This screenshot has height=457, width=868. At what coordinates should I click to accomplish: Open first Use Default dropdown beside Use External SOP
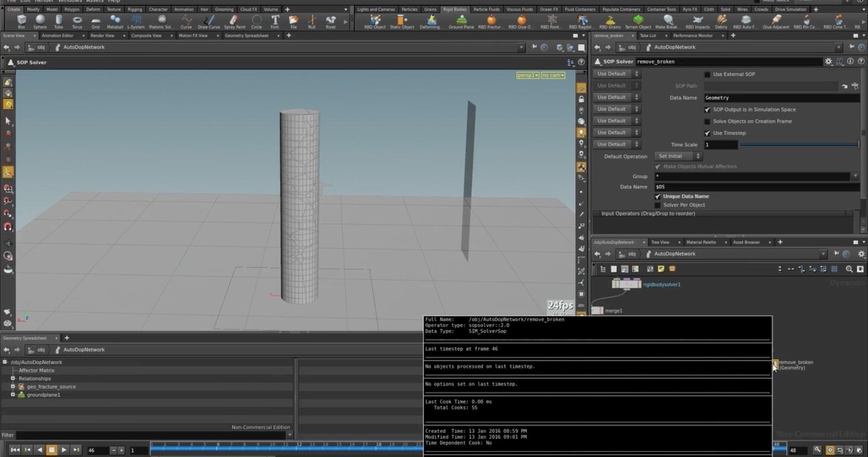[x=617, y=74]
